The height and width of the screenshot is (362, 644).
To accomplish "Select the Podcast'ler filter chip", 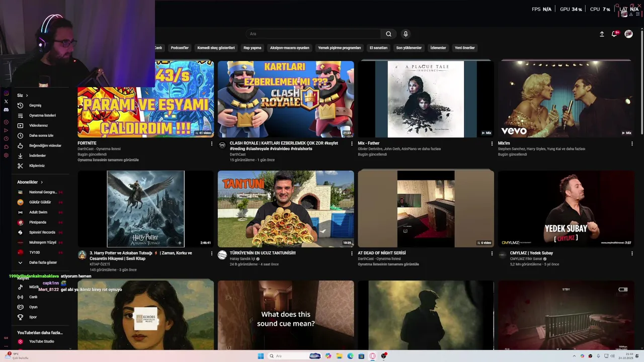I will [x=180, y=48].
